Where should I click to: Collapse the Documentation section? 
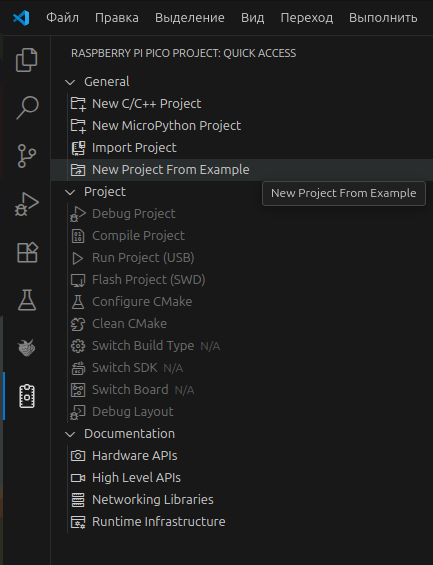tap(70, 434)
